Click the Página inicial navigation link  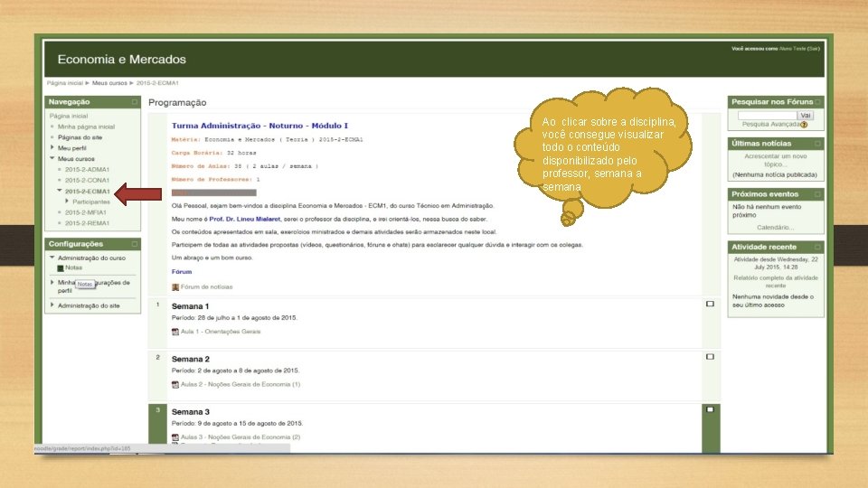[69, 117]
